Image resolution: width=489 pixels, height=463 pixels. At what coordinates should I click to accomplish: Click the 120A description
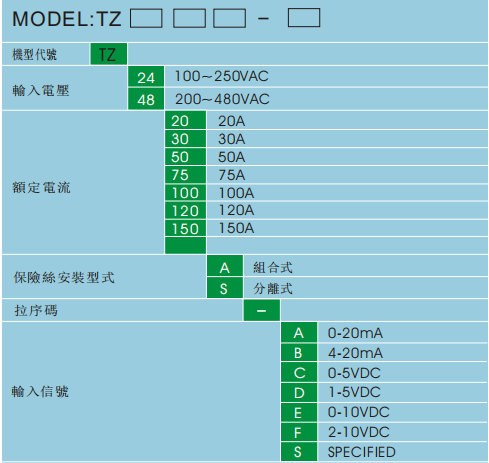pos(236,210)
